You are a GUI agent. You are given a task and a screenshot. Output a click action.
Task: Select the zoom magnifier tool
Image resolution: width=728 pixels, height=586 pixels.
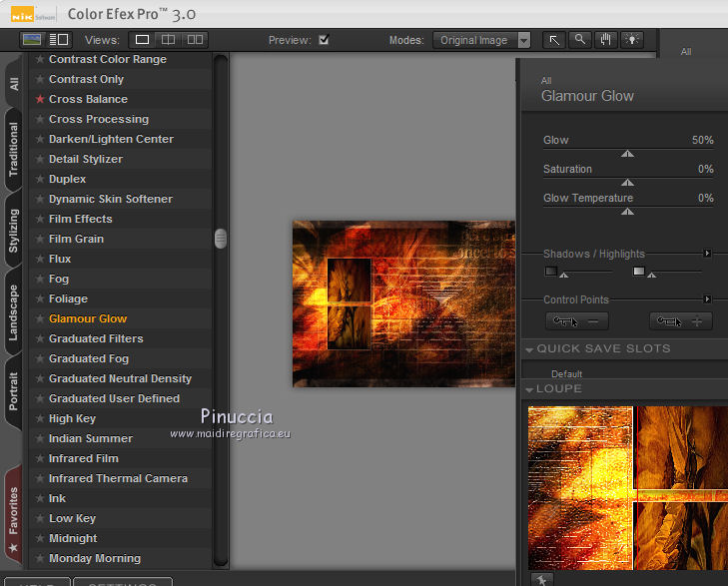coord(580,40)
